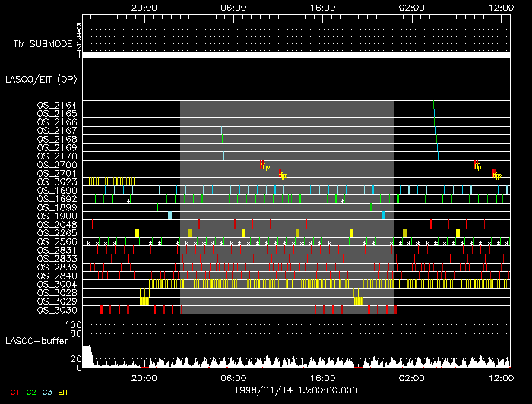
Task: Pick the OS_3029 row label
Action: (x=57, y=301)
